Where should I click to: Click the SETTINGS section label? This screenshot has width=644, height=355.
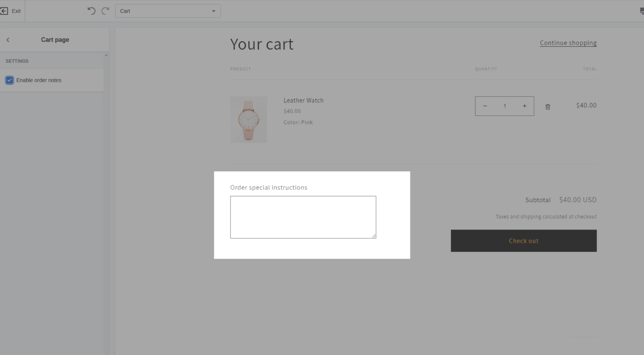(x=17, y=61)
